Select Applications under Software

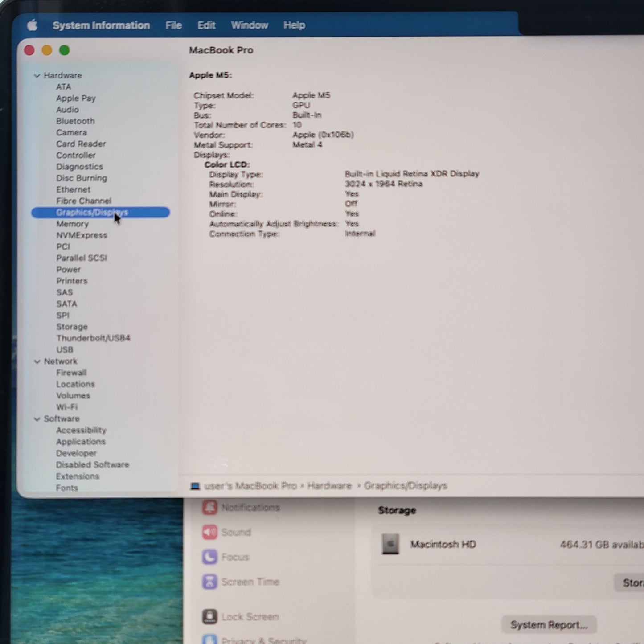coord(81,442)
